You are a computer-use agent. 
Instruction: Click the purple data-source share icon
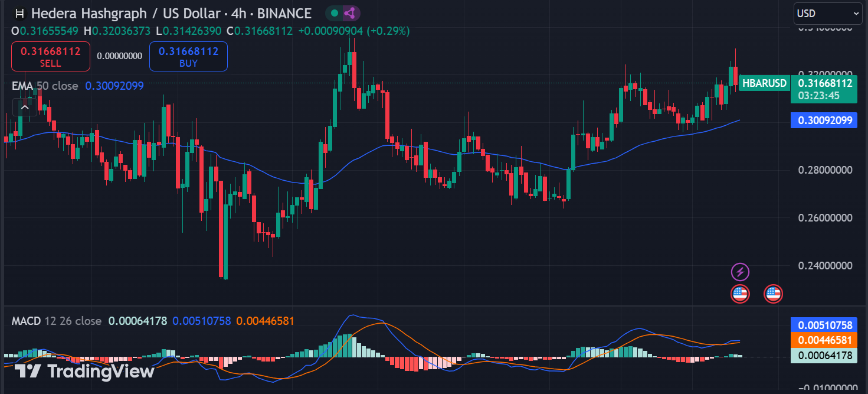350,13
